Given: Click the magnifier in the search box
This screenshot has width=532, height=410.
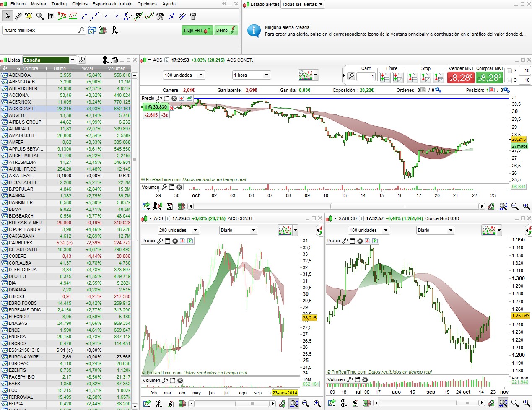Looking at the screenshot, I should [x=81, y=30].
